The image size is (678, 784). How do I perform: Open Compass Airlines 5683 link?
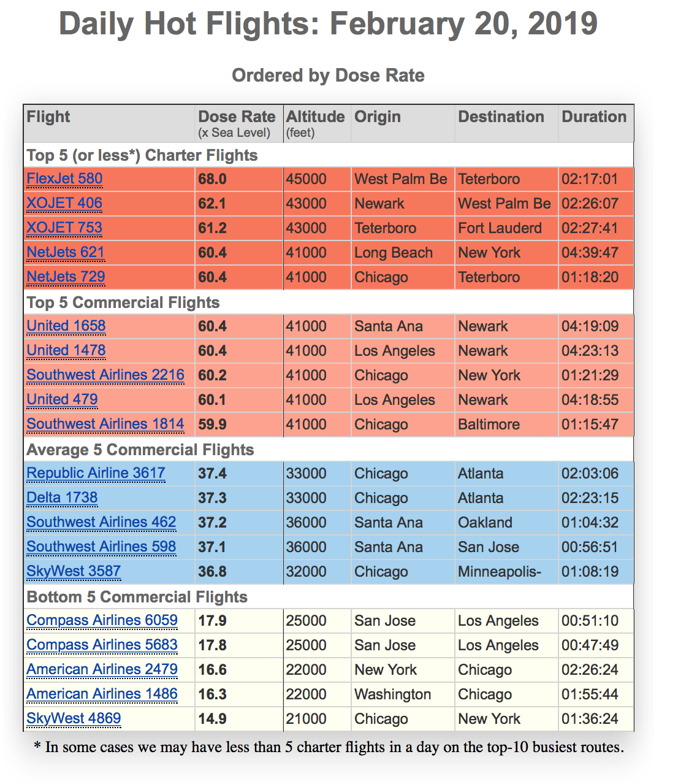click(x=102, y=645)
